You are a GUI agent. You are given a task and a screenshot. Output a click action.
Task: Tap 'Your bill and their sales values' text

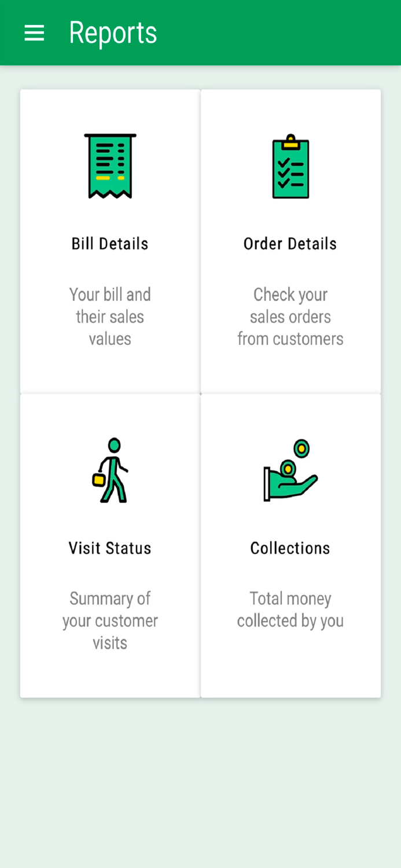pyautogui.click(x=110, y=317)
